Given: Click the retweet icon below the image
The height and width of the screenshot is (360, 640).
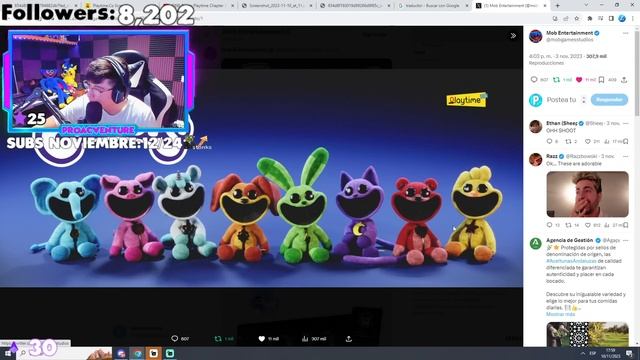Looking at the screenshot, I should 218,338.
